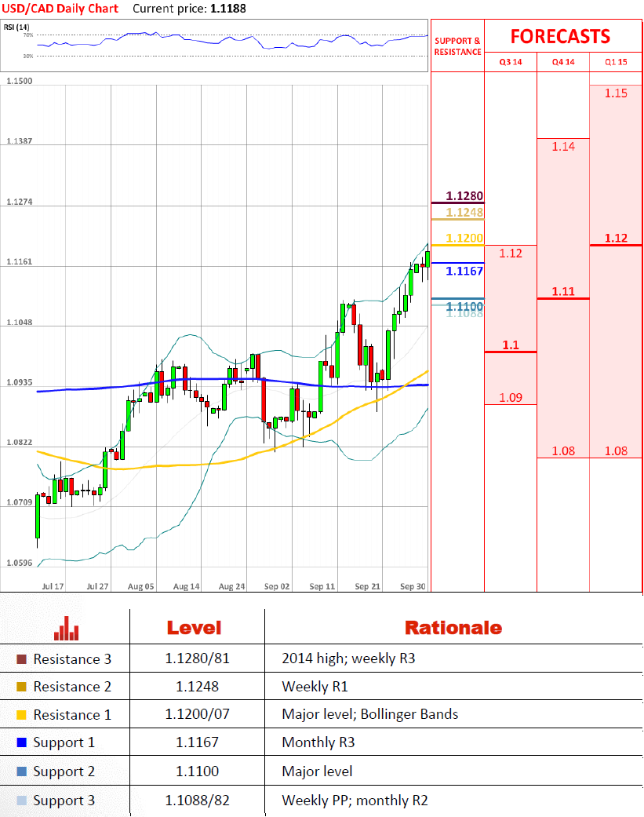Click the level cell '1.1280/81'
The height and width of the screenshot is (817, 644).
pyautogui.click(x=198, y=658)
